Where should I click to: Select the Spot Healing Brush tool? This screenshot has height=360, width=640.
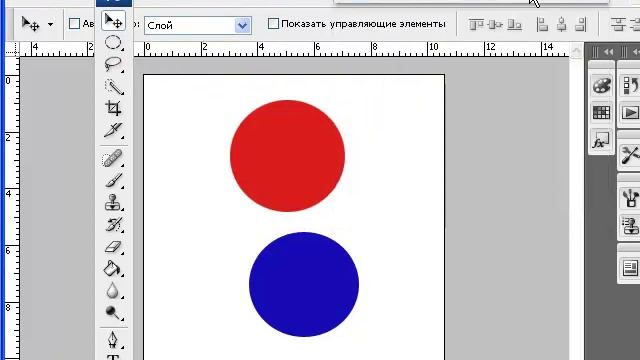[x=113, y=158]
